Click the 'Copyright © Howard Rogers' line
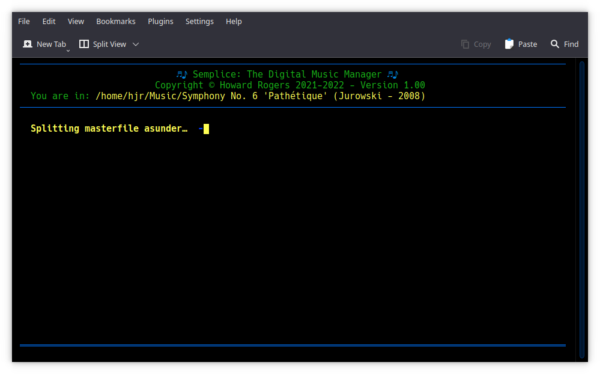The image size is (600, 374). coord(290,85)
